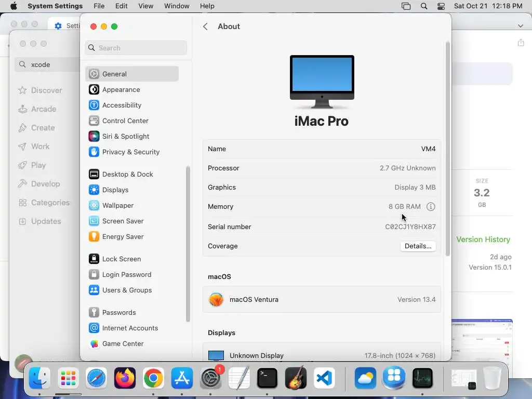Open Control Center in menu bar
This screenshot has height=399, width=532.
coord(441,6)
